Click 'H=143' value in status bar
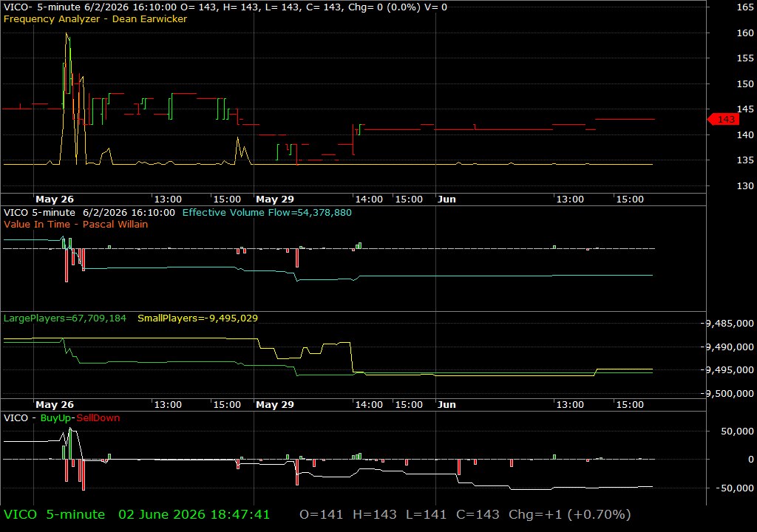Screen dimensions: 757x532 point(375,514)
